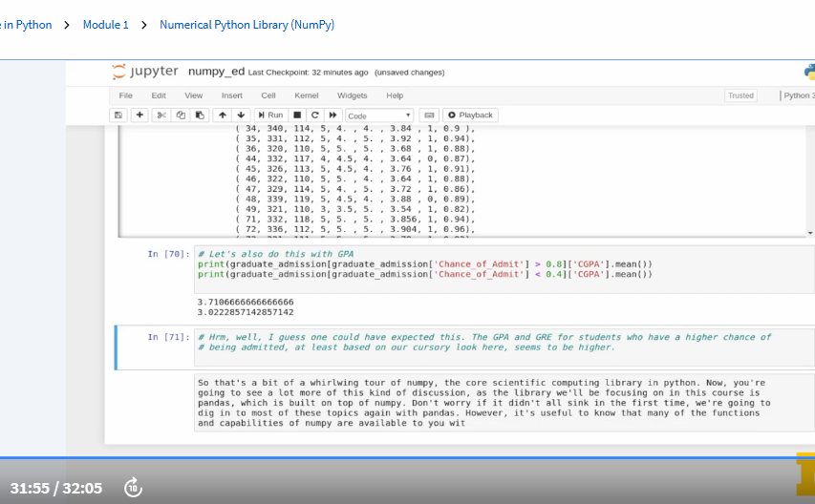Open the command palette keyboard icon
Viewport: 815px width, 504px height.
click(x=429, y=115)
